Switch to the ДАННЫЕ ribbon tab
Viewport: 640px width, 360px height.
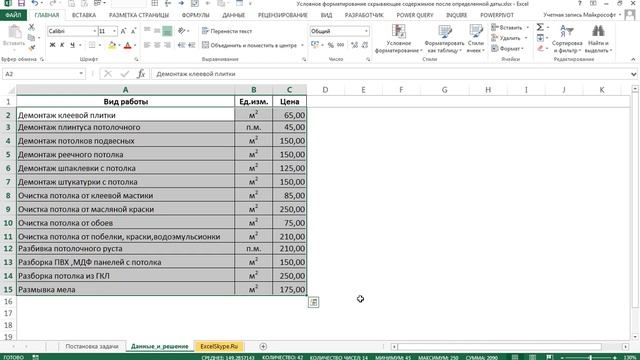(x=233, y=15)
